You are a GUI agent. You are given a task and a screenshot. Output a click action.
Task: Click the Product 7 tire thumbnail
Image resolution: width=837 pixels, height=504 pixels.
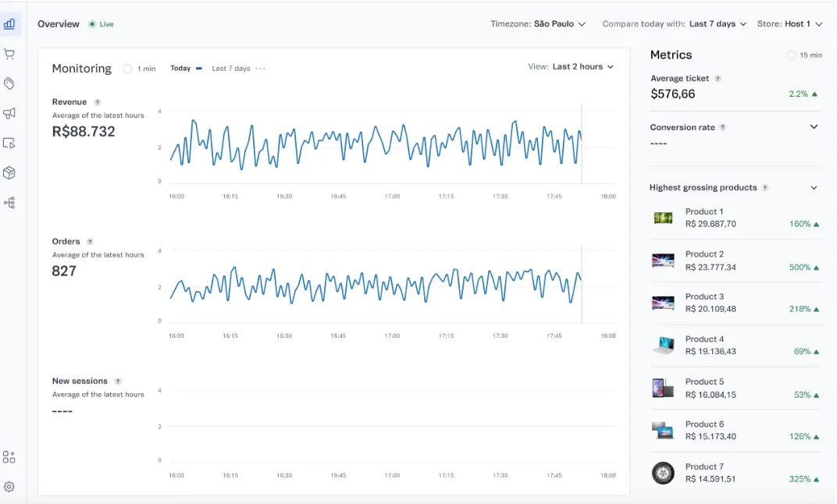pos(663,472)
